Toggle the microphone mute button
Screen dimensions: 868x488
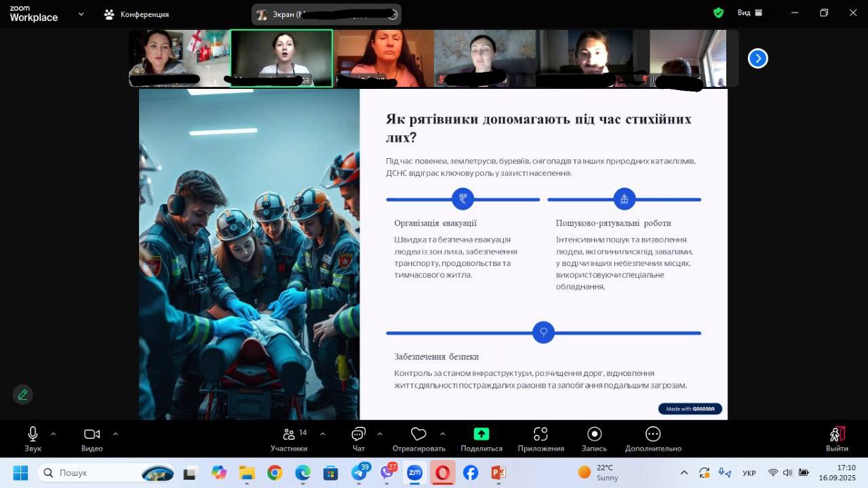(33, 434)
